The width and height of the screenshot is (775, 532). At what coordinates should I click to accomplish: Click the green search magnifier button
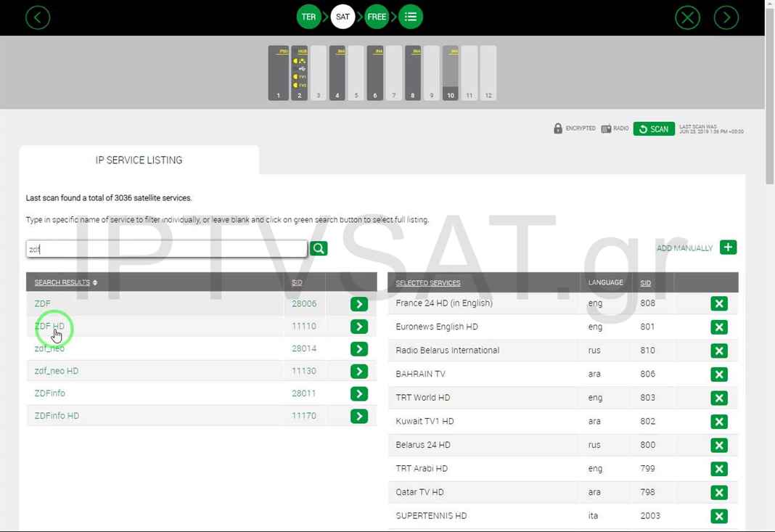(x=319, y=248)
